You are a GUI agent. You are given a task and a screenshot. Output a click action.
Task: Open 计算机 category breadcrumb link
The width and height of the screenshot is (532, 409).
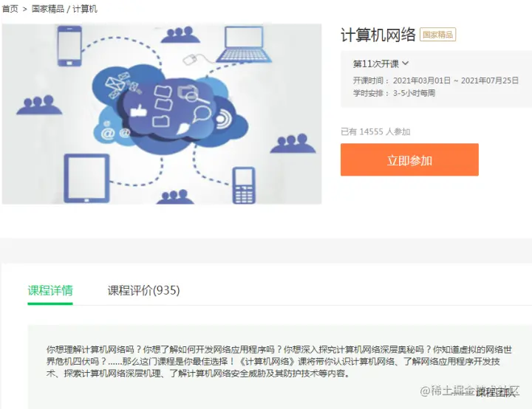(85, 9)
